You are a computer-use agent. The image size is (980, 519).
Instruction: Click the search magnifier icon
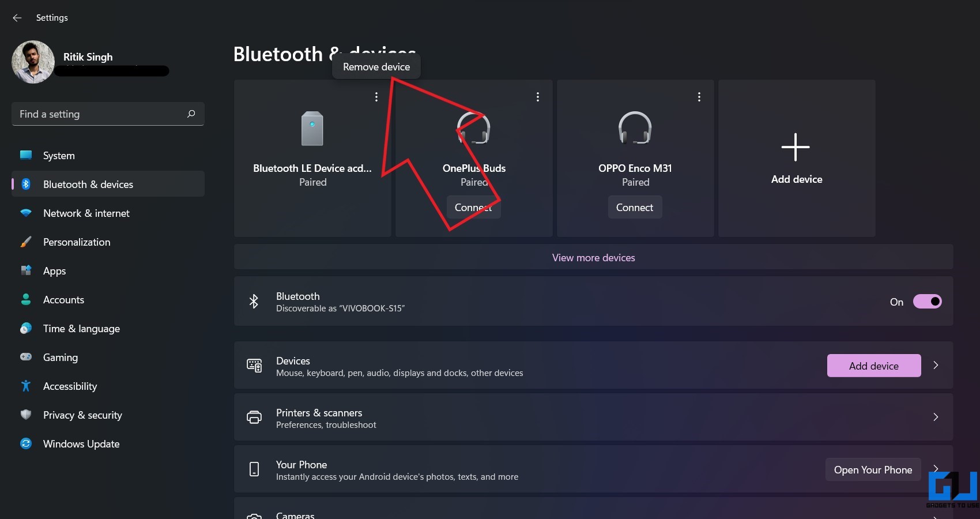[x=191, y=114]
